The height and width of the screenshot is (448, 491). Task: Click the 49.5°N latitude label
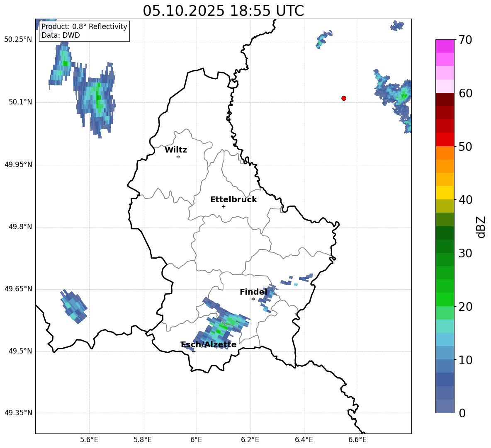20,351
